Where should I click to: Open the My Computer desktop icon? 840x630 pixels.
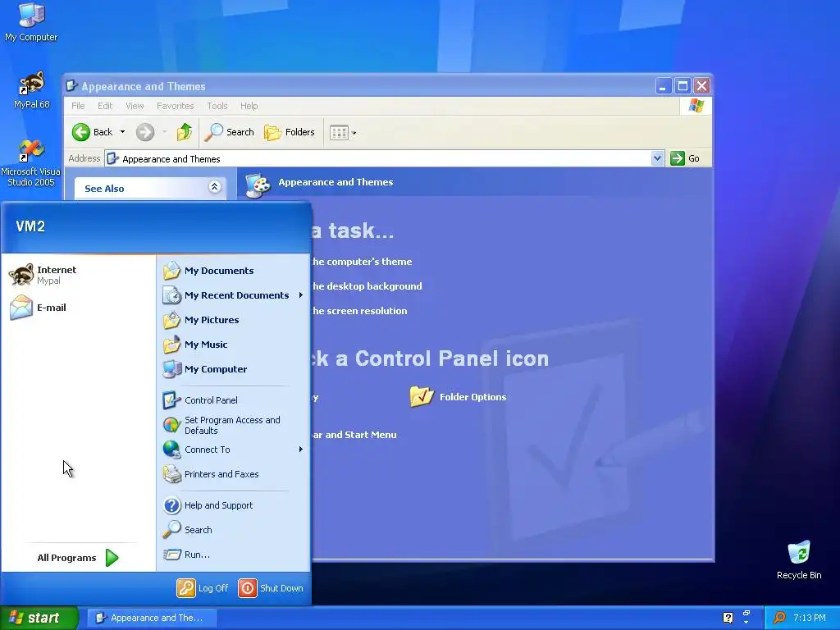point(31,22)
